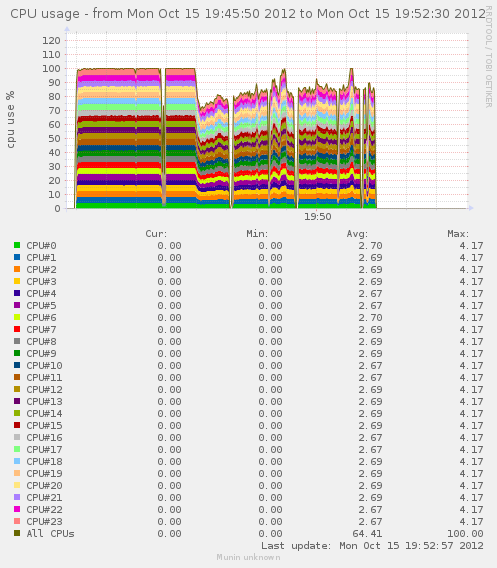Click the green CPU#0 legend swatch
The height and width of the screenshot is (568, 497).
[x=17, y=245]
